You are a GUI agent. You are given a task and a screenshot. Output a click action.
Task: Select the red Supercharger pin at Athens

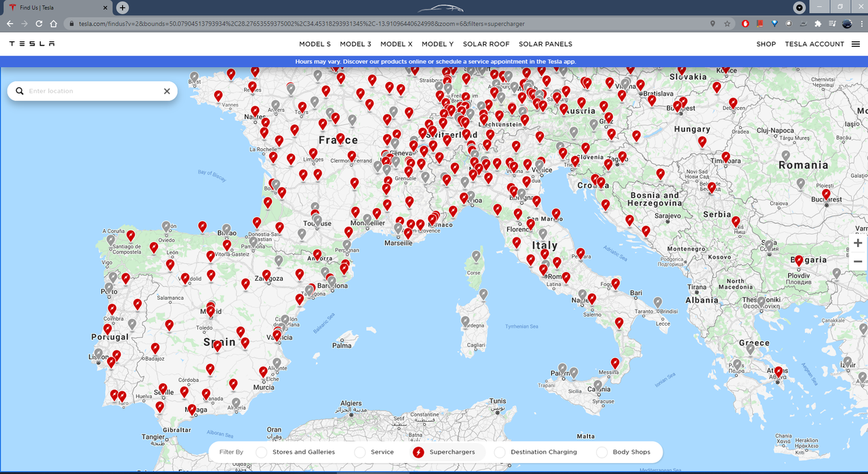778,372
